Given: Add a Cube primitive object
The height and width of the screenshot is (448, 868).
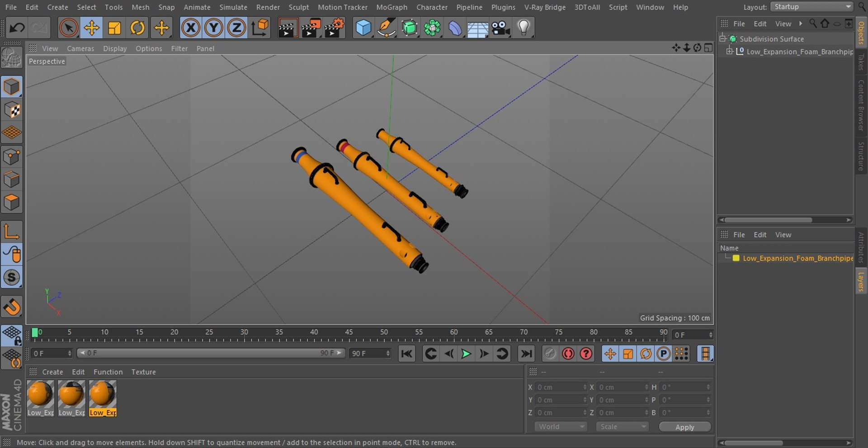Looking at the screenshot, I should click(363, 28).
